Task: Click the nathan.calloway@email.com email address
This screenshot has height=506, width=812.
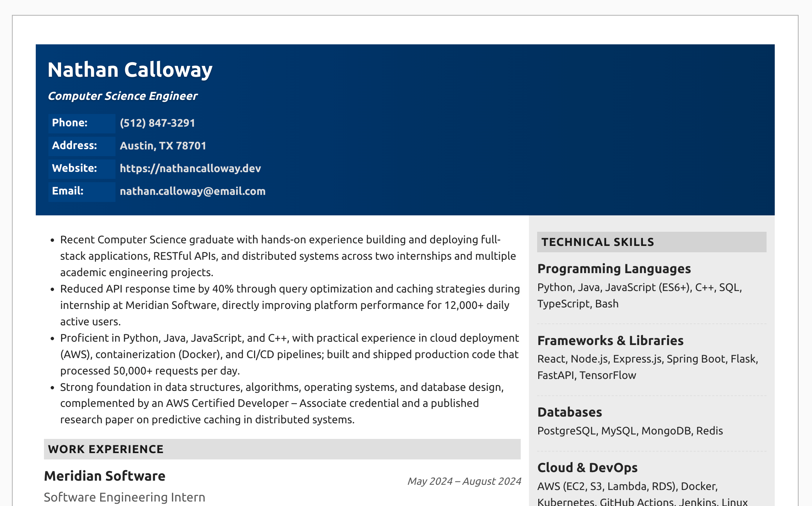Action: tap(193, 191)
